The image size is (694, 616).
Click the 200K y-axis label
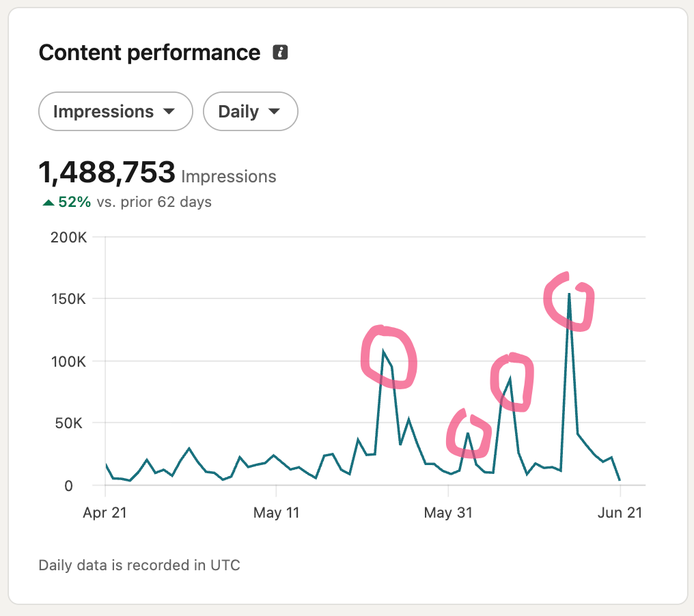click(68, 237)
